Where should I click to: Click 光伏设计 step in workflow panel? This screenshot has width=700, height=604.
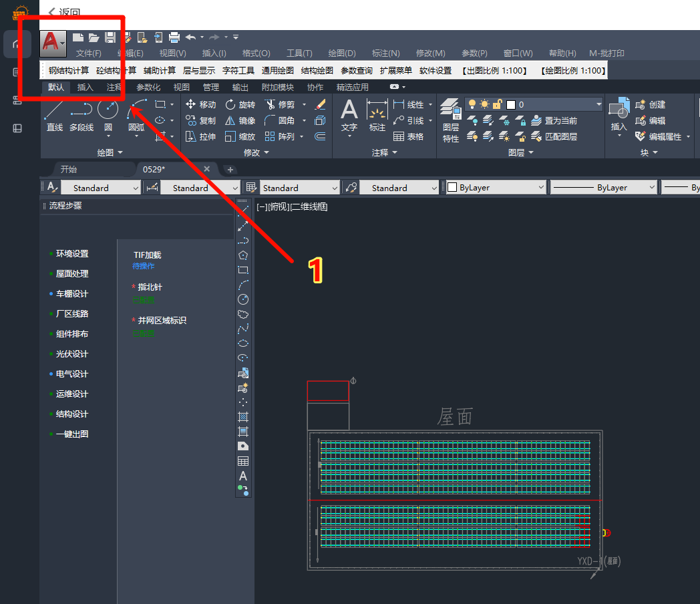point(71,353)
